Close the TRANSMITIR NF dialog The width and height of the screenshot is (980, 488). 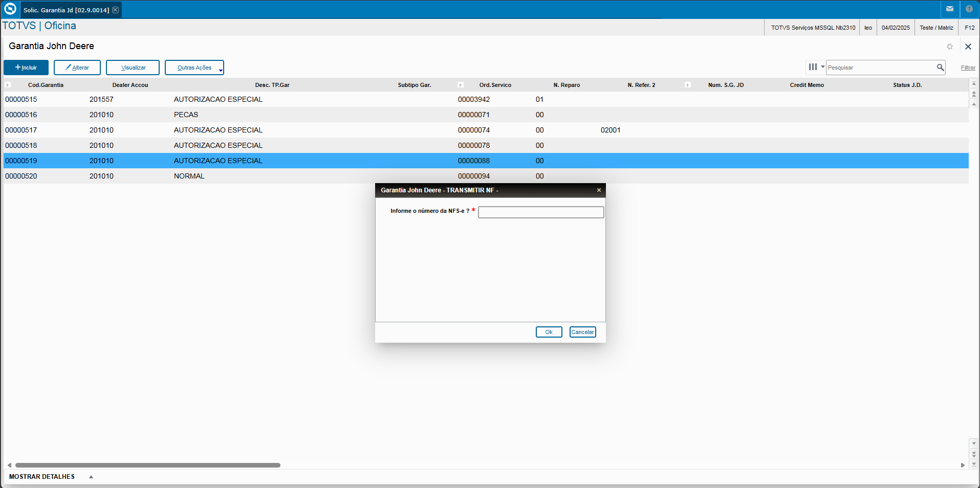click(599, 190)
